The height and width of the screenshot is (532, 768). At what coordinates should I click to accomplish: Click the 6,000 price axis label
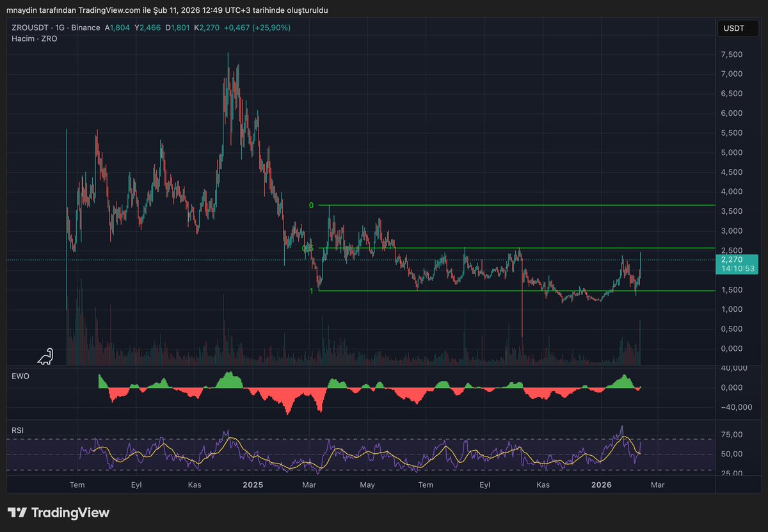coord(731,113)
